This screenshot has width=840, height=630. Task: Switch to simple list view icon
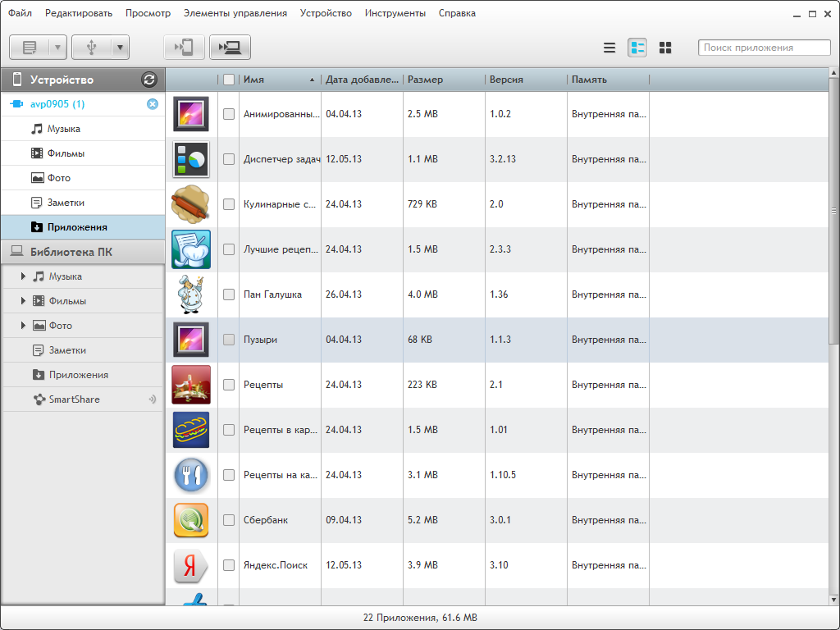tap(609, 48)
